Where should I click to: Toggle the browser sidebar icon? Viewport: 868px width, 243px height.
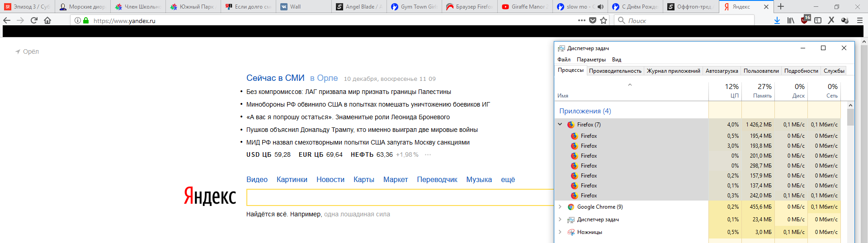[818, 20]
